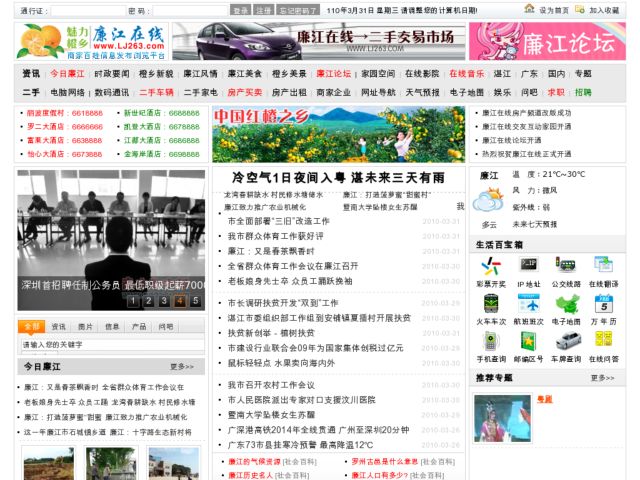Open the 火车车次 train schedule icon
Image resolution: width=640 pixels, height=480 pixels.
[491, 304]
